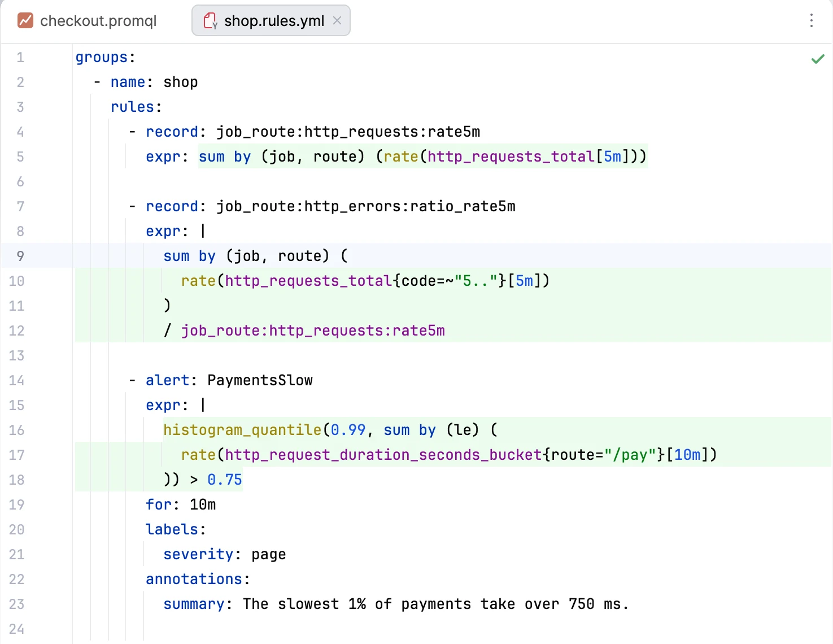The height and width of the screenshot is (644, 833).
Task: Click the 'labels' key on line 20
Action: click(x=172, y=529)
